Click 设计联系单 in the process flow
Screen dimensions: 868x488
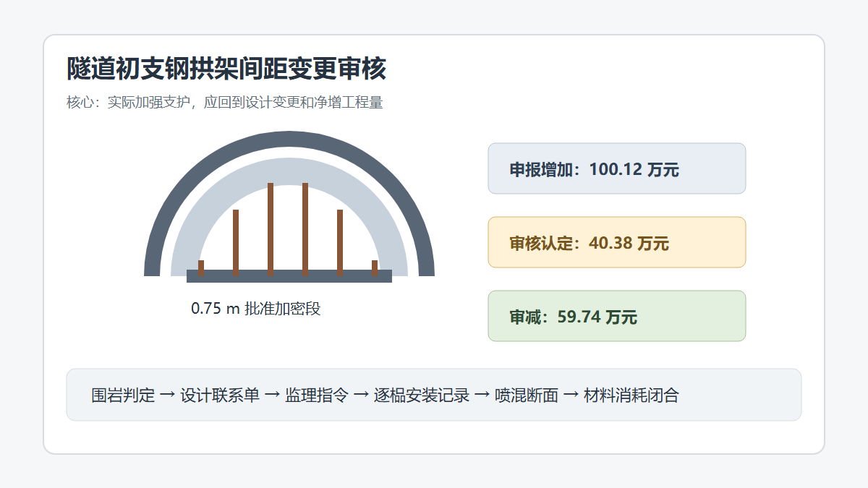tap(220, 395)
